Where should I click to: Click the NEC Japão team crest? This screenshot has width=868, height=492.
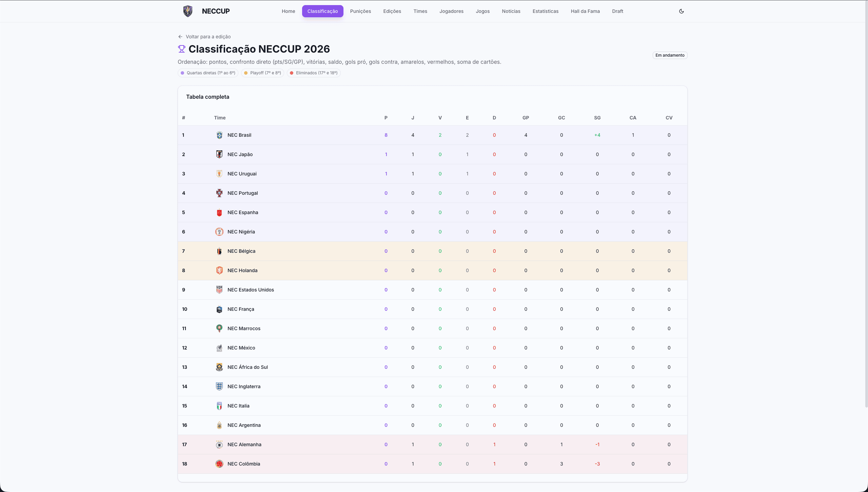tap(219, 154)
